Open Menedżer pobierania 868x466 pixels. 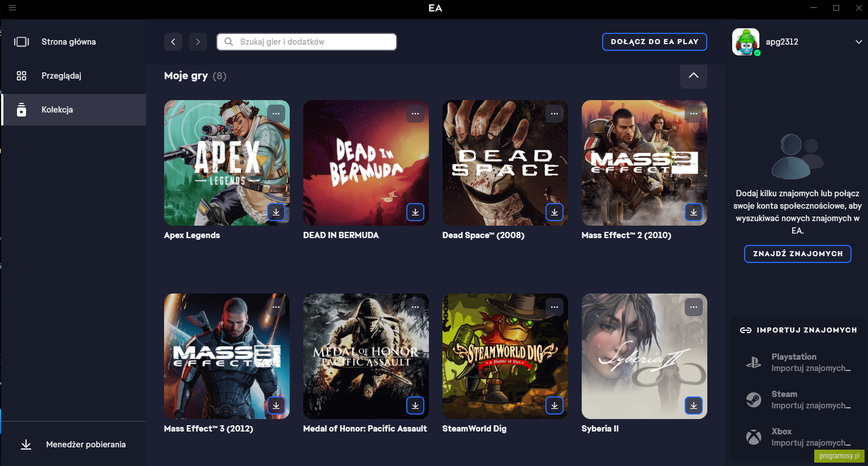tap(74, 445)
